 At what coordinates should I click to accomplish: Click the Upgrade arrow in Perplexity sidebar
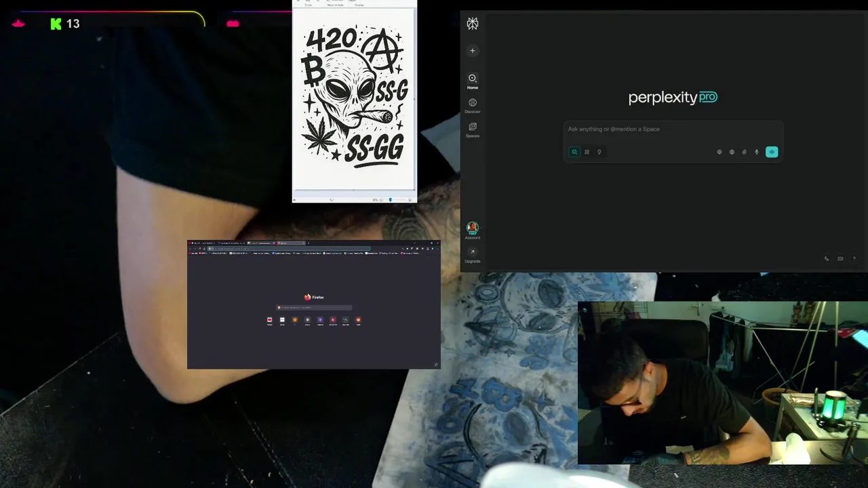473,252
